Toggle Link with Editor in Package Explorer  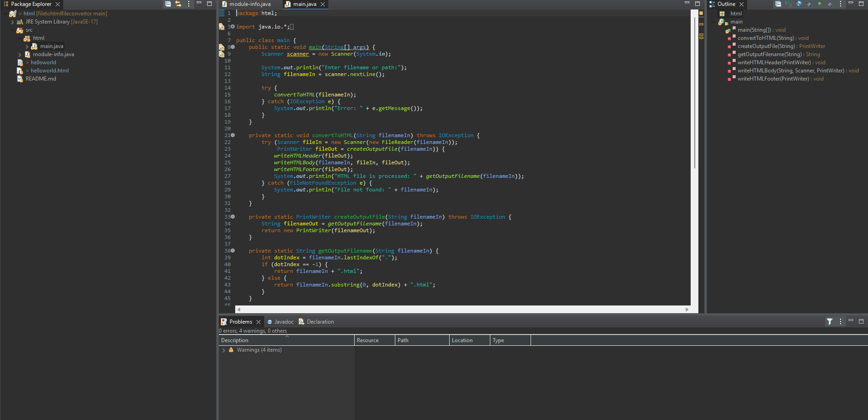pos(178,4)
